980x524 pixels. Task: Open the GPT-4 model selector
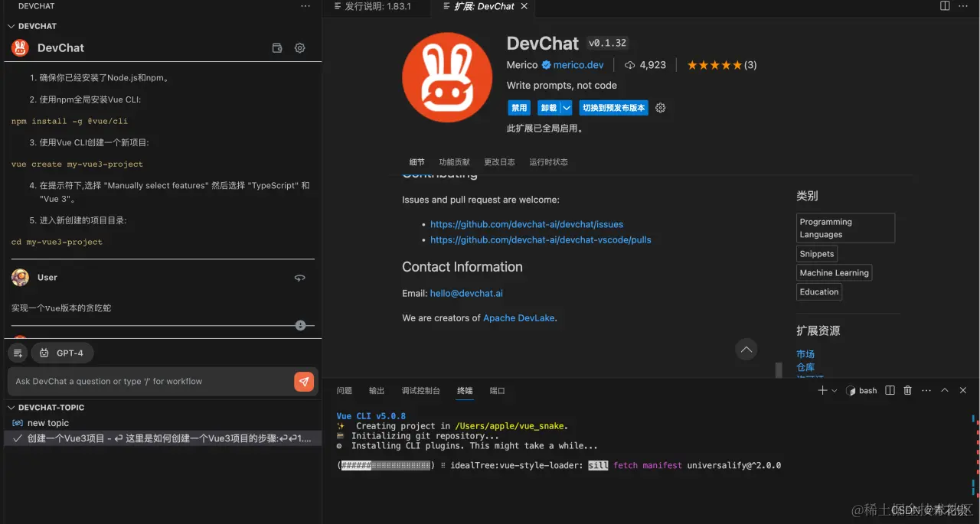pos(62,353)
